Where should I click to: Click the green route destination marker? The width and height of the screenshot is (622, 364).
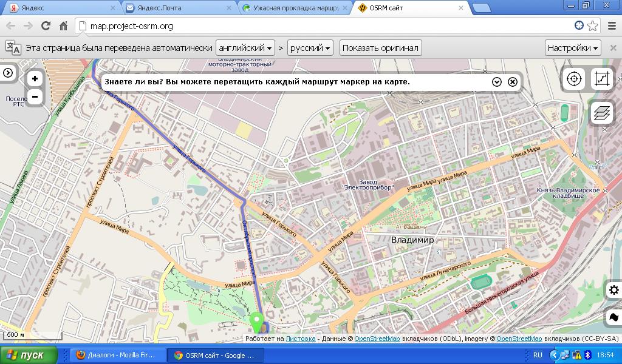257,322
